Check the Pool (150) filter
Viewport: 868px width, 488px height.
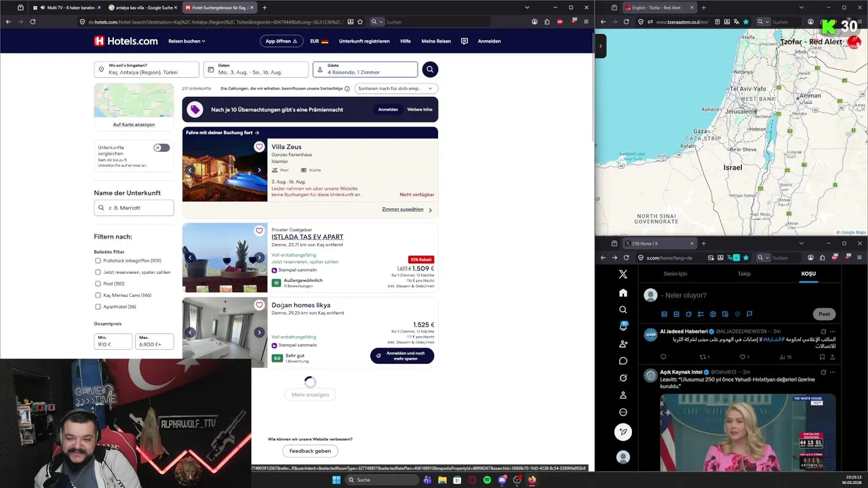[98, 284]
